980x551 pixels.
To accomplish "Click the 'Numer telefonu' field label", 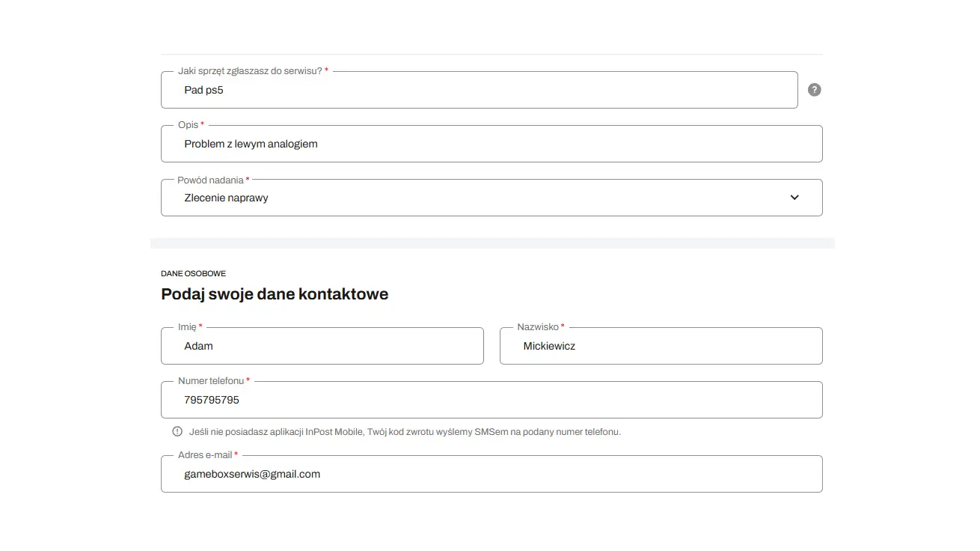I will click(x=211, y=381).
